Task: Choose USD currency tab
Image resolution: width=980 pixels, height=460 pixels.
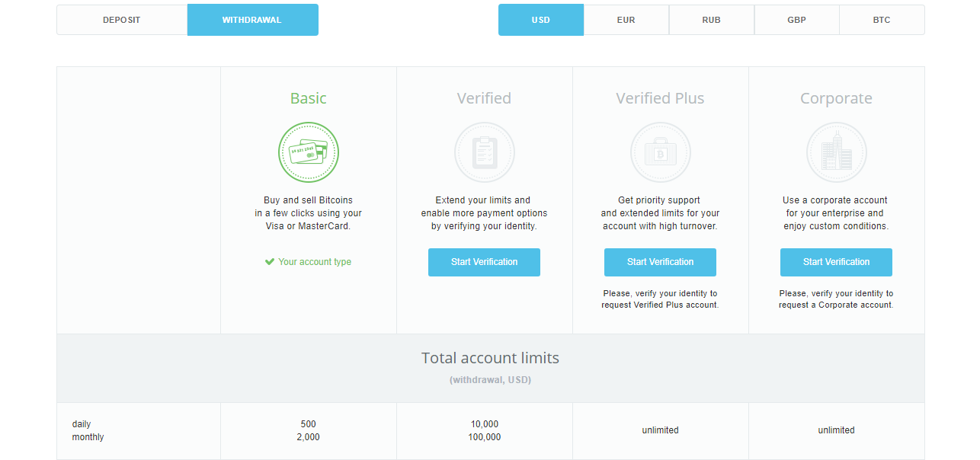Action: (x=541, y=20)
